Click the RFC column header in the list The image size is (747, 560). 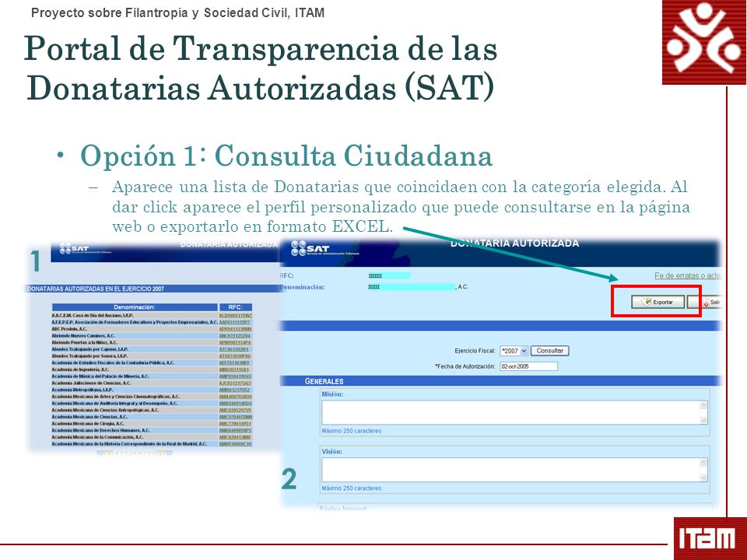pos(235,307)
